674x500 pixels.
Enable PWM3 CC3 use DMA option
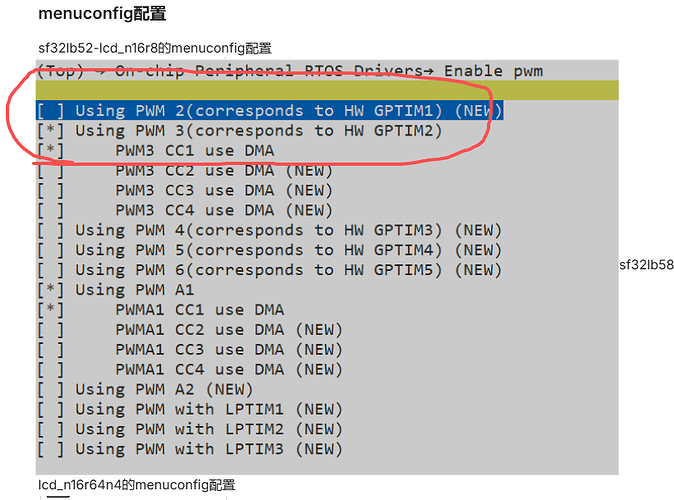pyautogui.click(x=51, y=191)
